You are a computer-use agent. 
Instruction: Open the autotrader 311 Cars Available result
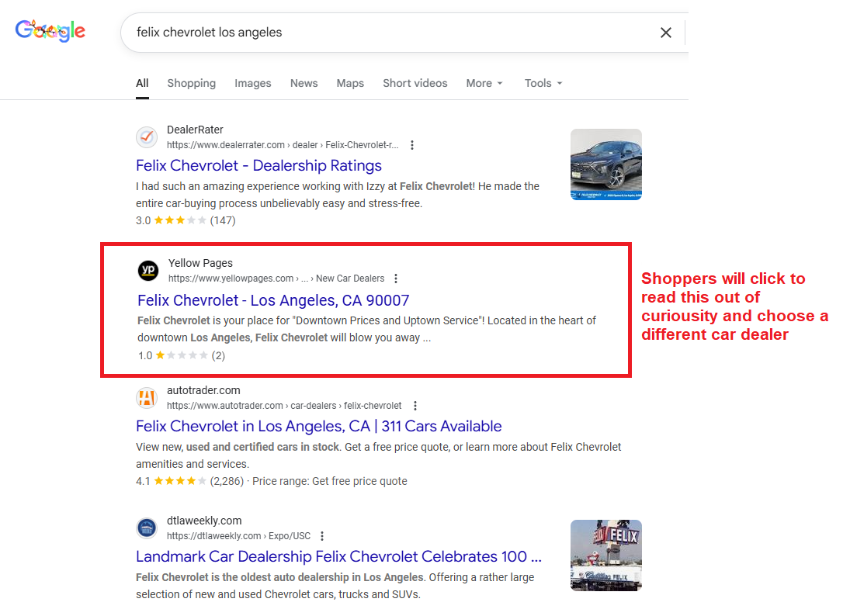click(x=318, y=426)
